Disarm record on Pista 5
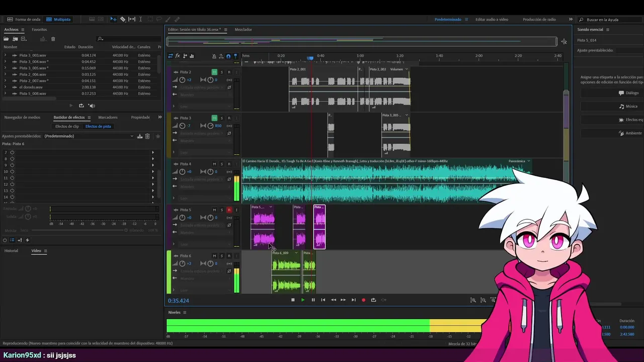 (229, 210)
